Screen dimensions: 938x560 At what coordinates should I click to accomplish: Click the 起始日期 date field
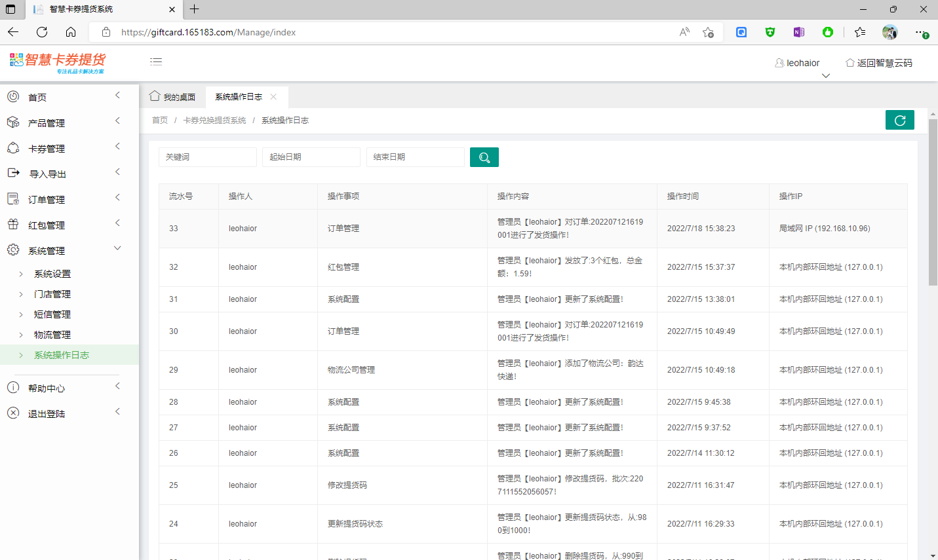tap(311, 157)
